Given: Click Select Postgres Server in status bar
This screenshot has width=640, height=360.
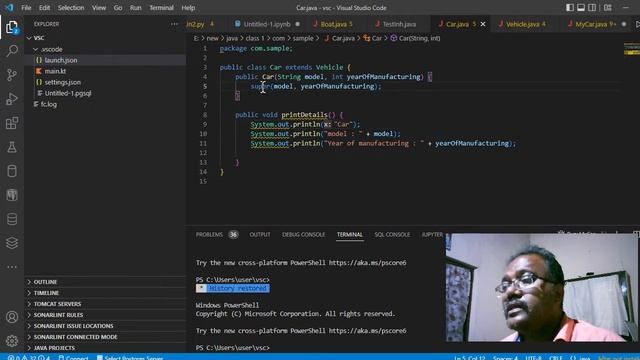Looking at the screenshot, I should coord(130,358).
